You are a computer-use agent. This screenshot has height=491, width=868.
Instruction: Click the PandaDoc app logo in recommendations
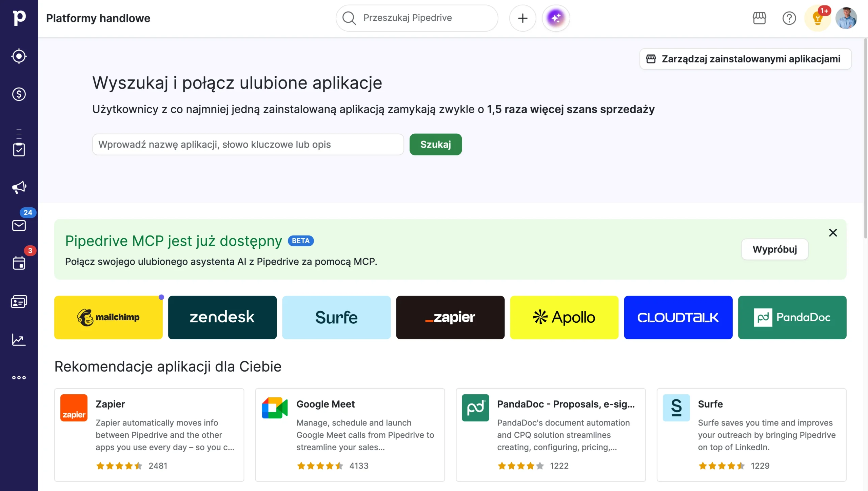475,408
